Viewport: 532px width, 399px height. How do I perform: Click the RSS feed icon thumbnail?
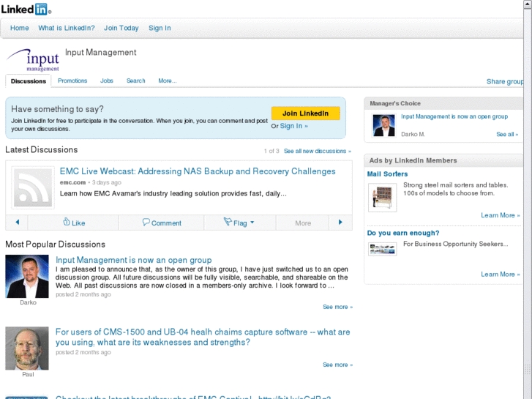[33, 187]
